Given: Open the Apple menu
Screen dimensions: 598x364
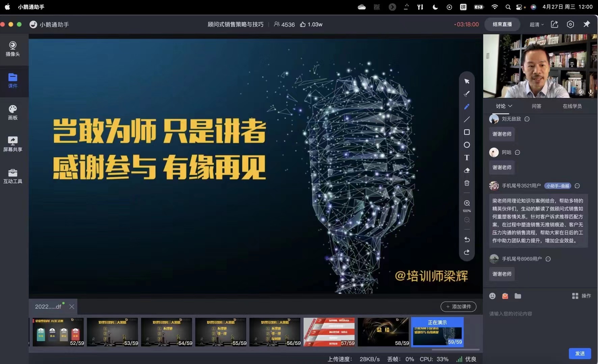Looking at the screenshot, I should pos(7,7).
